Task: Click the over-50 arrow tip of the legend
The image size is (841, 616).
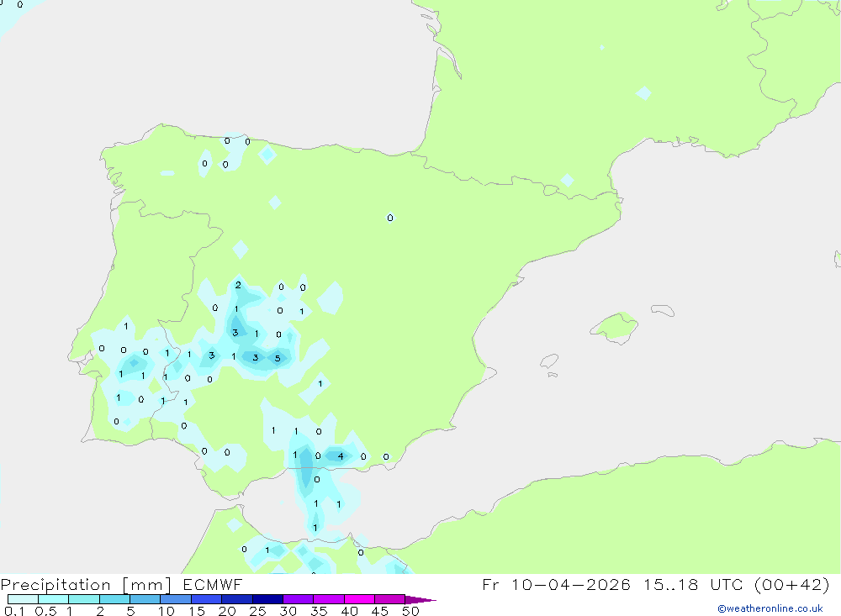Action: (420, 600)
